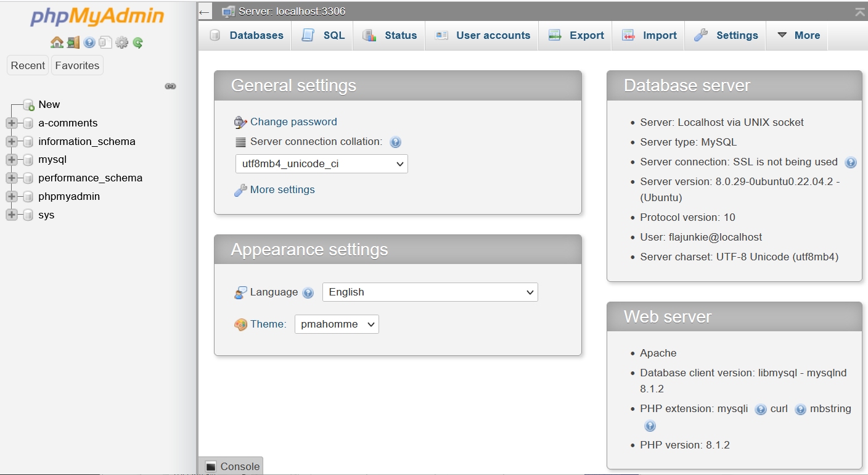The image size is (868, 475).
Task: Expand the mysql database tree
Action: click(x=12, y=160)
